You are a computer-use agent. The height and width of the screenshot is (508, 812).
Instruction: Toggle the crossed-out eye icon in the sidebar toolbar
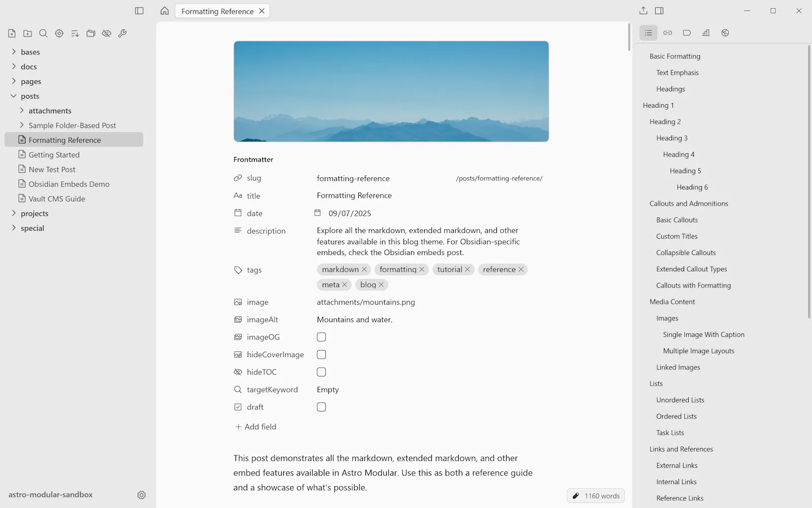(107, 34)
